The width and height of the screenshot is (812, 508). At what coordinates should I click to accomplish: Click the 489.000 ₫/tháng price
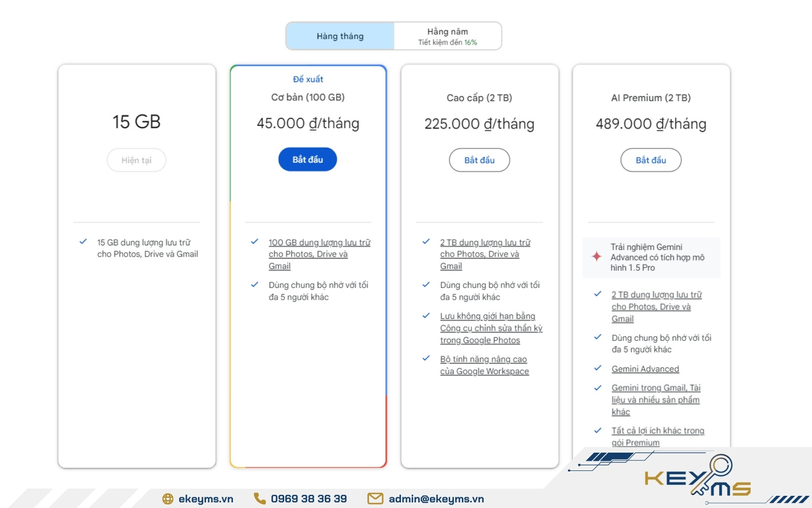(x=651, y=124)
